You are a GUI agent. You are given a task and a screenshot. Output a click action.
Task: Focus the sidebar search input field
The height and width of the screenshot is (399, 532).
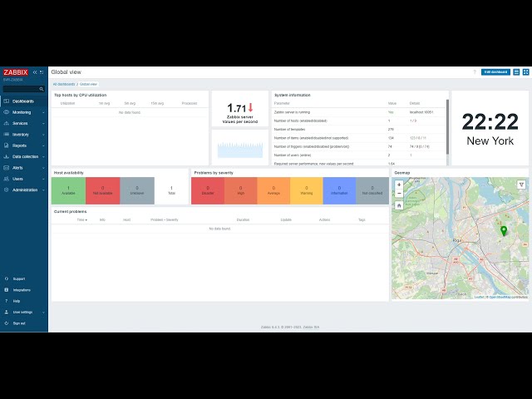tap(21, 89)
